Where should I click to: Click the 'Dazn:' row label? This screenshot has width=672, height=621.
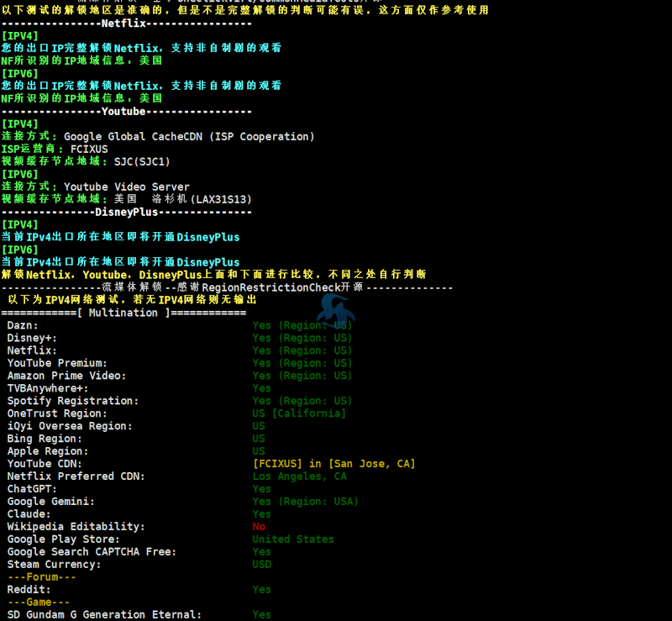tap(23, 325)
